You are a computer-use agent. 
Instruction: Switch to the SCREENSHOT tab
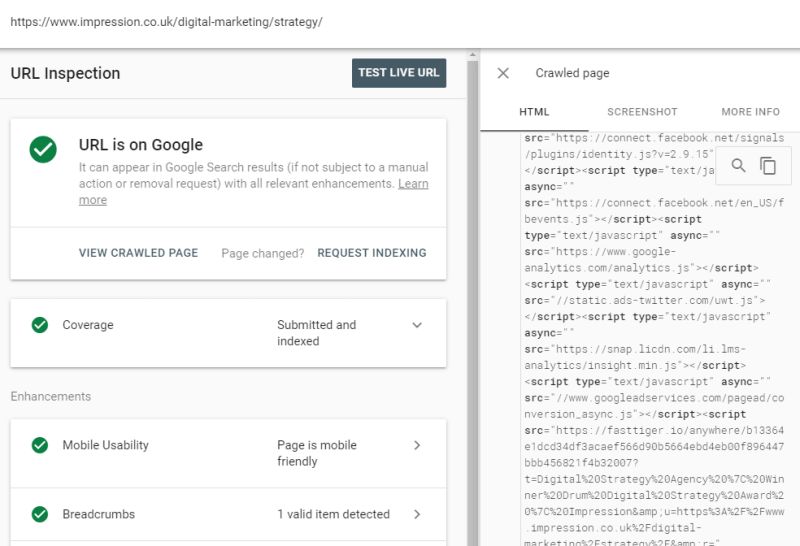(x=642, y=112)
